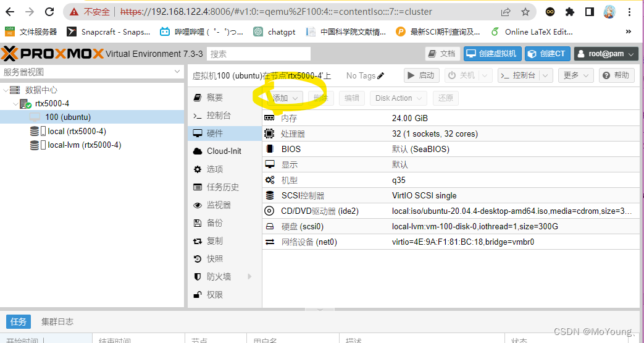Edit tags with the pencil icon

[x=381, y=75]
